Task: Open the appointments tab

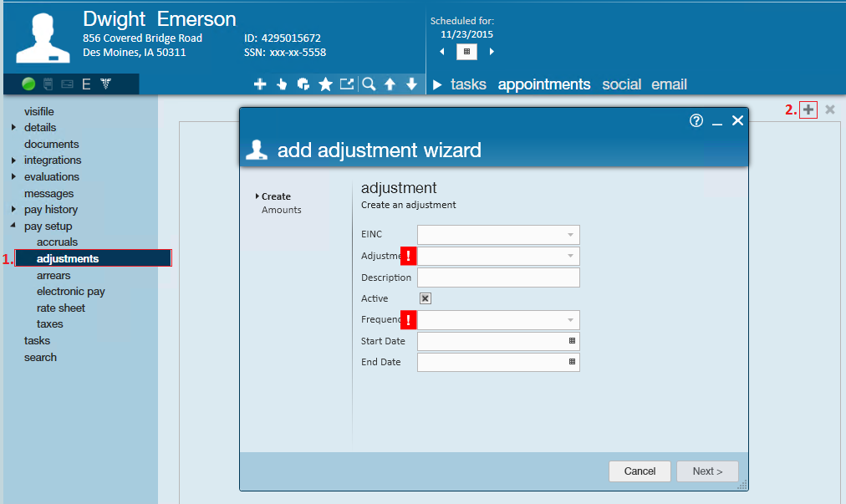Action: pyautogui.click(x=544, y=84)
